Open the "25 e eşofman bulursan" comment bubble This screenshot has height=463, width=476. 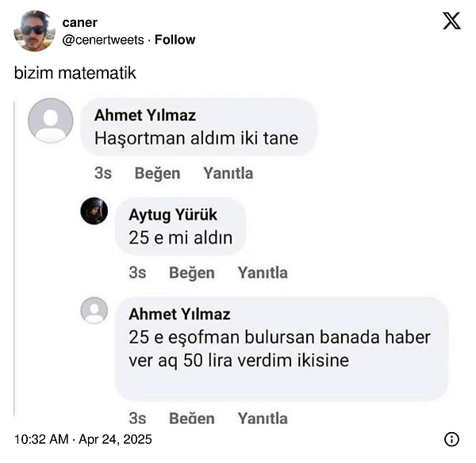click(282, 349)
